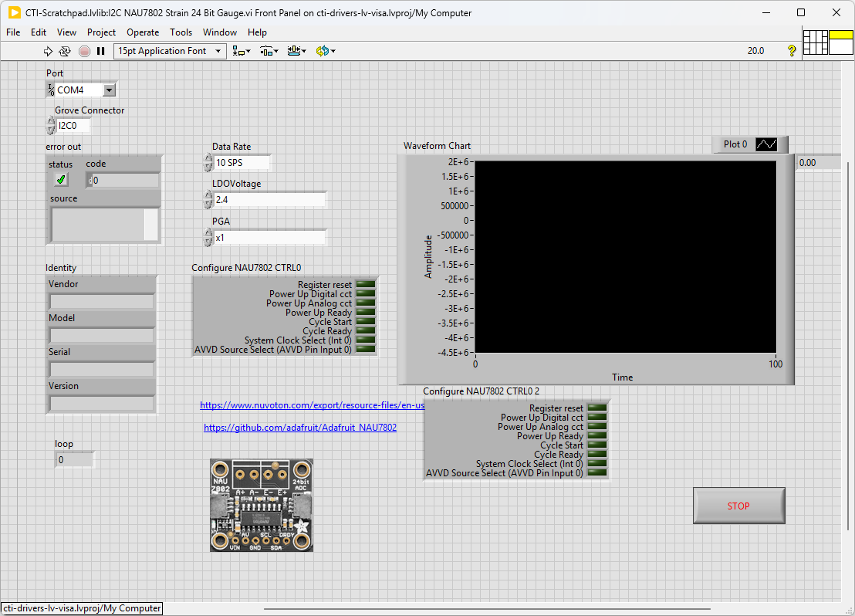855x616 pixels.
Task: Click the LDOVoltage value field
Action: (269, 200)
